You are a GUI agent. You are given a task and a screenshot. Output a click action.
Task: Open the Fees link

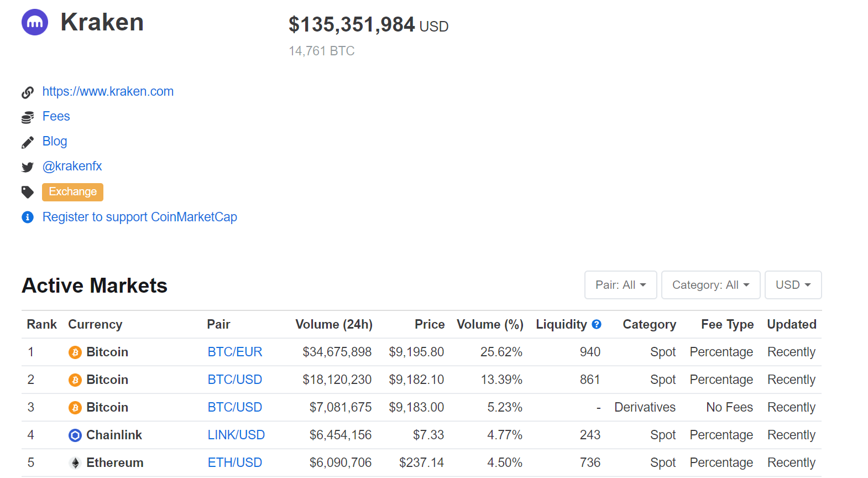[56, 116]
